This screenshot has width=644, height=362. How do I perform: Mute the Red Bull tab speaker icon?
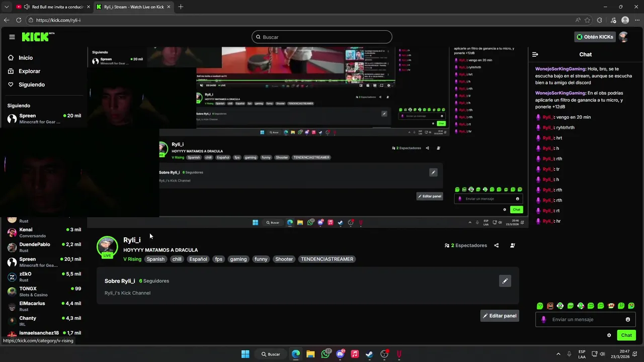pos(26,7)
